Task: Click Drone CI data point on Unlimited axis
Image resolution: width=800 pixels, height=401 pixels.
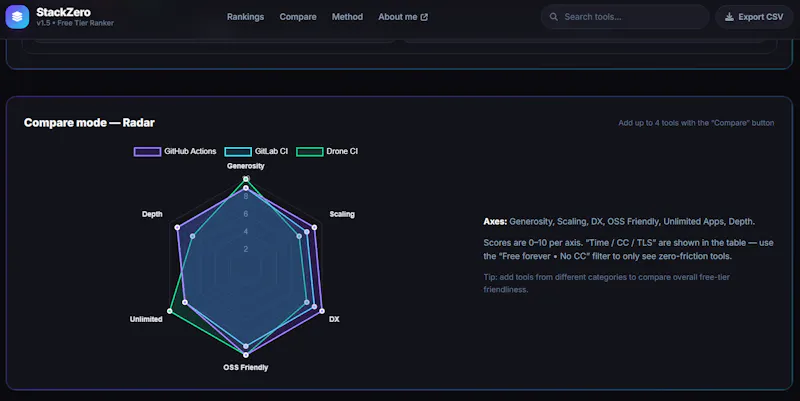Action: pyautogui.click(x=170, y=311)
